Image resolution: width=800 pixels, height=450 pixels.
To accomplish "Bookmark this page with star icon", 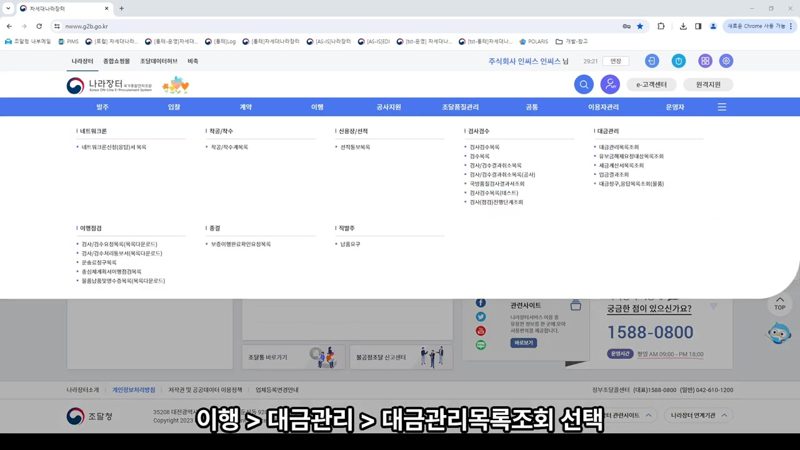I will (640, 26).
